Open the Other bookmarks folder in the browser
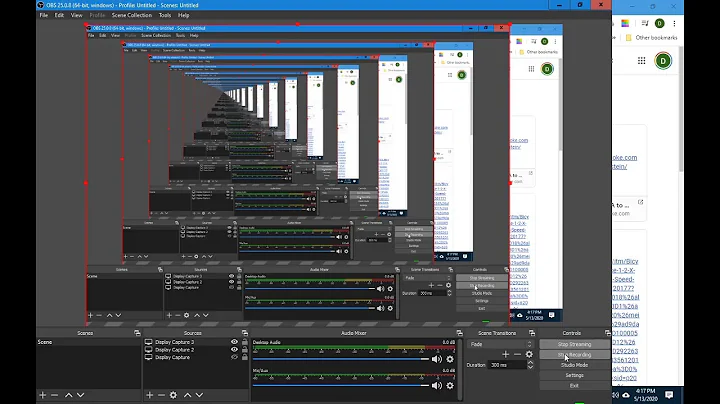The height and width of the screenshot is (404, 720). coord(652,38)
